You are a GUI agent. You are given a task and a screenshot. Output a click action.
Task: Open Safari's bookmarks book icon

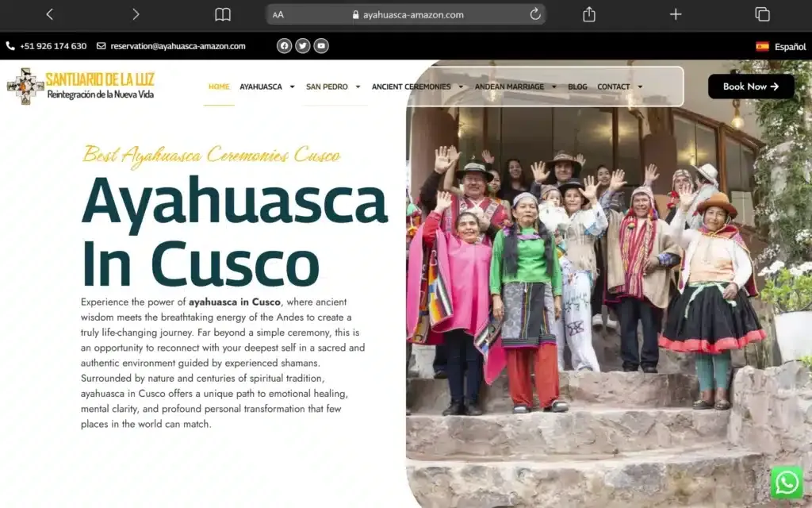coord(223,14)
